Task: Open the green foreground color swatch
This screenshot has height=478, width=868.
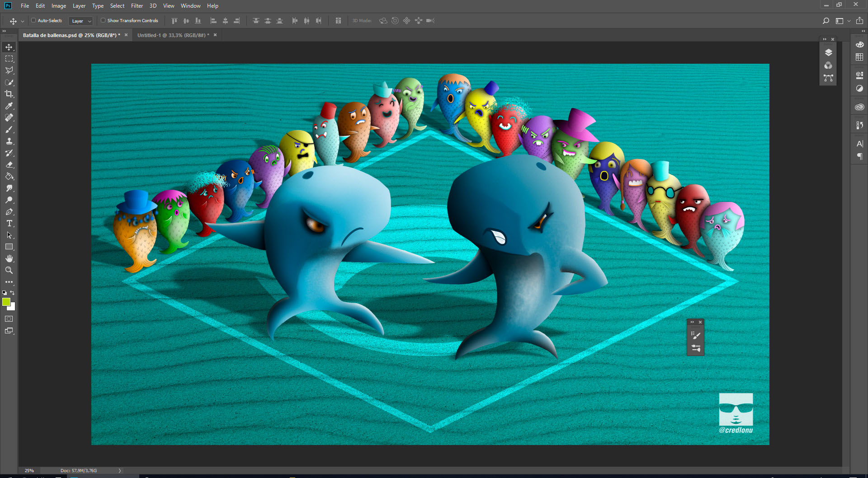Action: coord(6,302)
